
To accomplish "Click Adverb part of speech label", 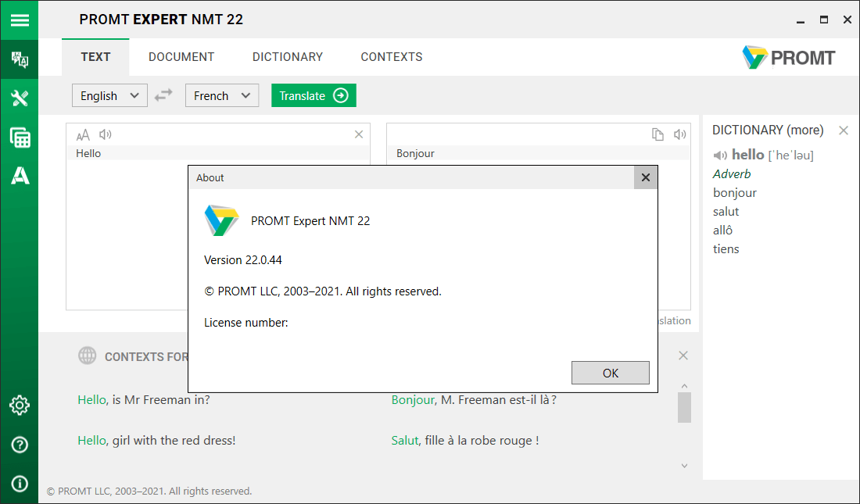I will [732, 173].
